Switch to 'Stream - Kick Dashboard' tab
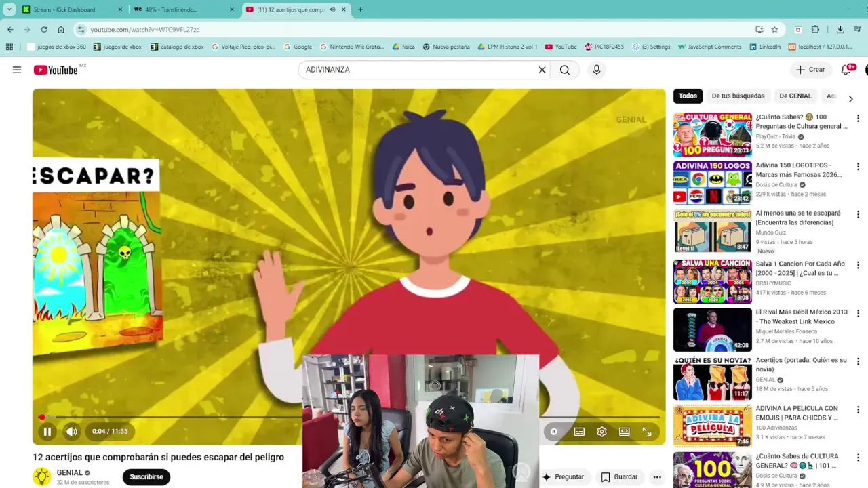Image resolution: width=868 pixels, height=488 pixels. 73,9
